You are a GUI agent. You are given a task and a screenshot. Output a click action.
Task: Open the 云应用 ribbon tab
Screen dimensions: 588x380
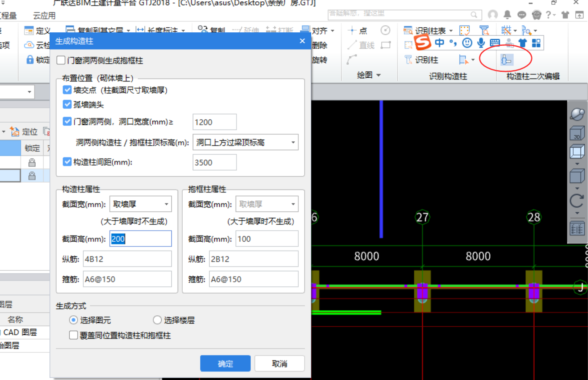click(x=44, y=16)
